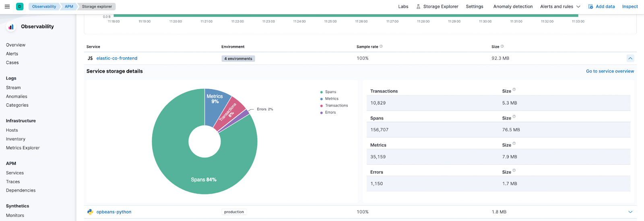Expand the opbeans-python service row
This screenshot has height=221, width=644.
tap(630, 212)
